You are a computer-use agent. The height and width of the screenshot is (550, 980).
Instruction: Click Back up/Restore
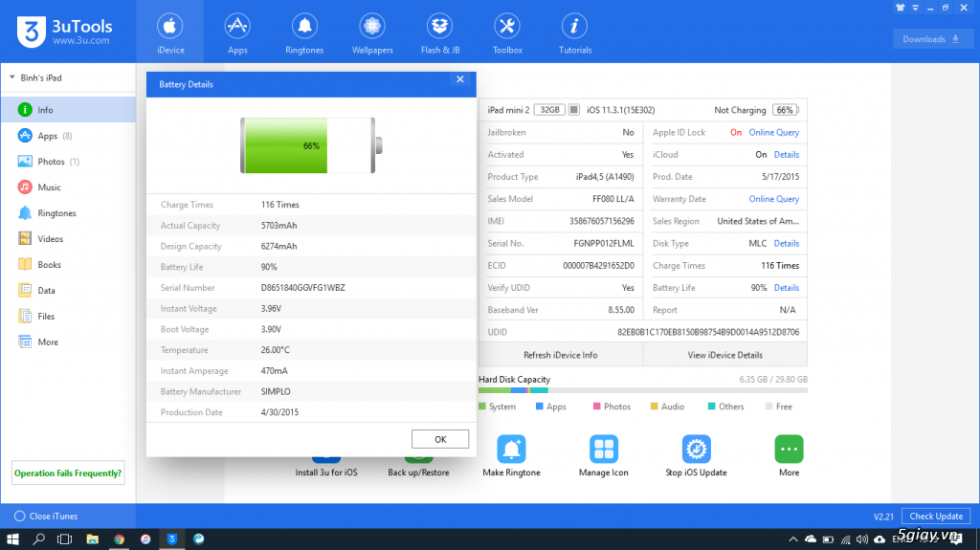[x=418, y=473]
